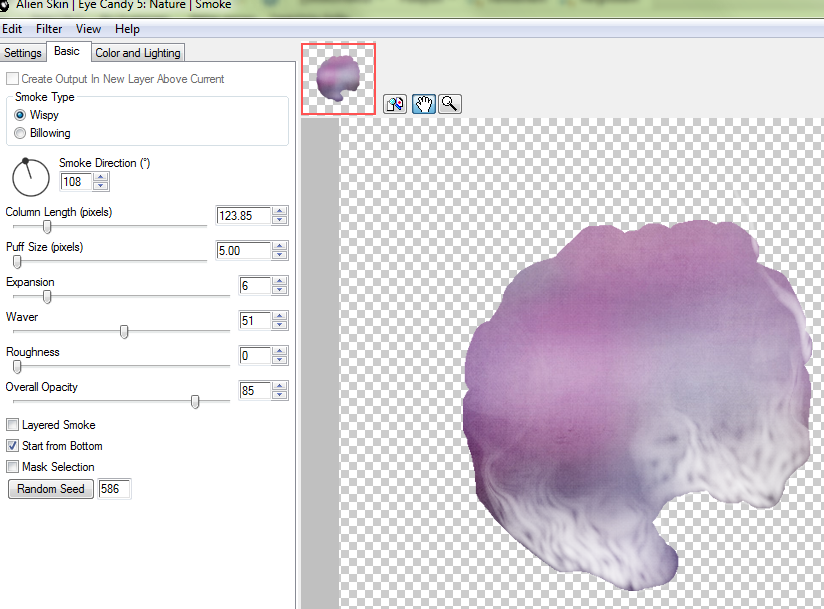Click the Overall Opacity value field
Screen dimensions: 824x609
(255, 390)
